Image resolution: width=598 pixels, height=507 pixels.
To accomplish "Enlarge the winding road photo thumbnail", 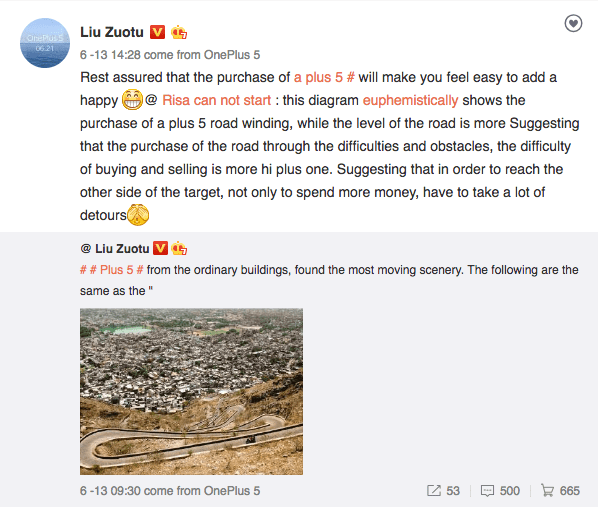I will coord(191,391).
